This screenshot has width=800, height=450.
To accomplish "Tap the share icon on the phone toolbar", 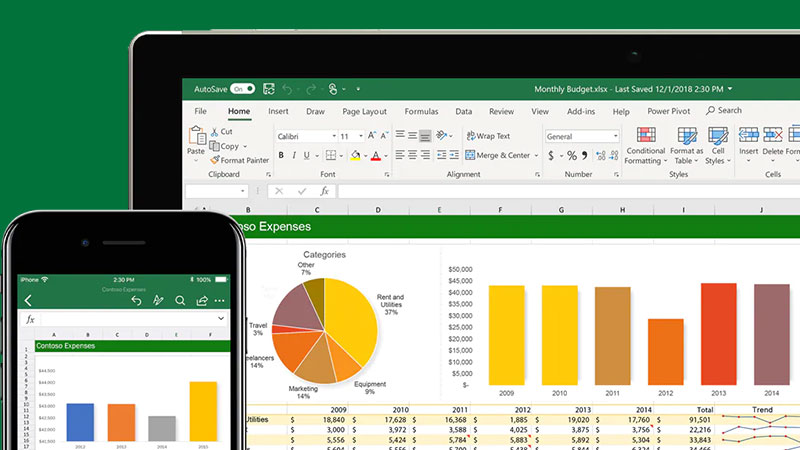I will (202, 300).
